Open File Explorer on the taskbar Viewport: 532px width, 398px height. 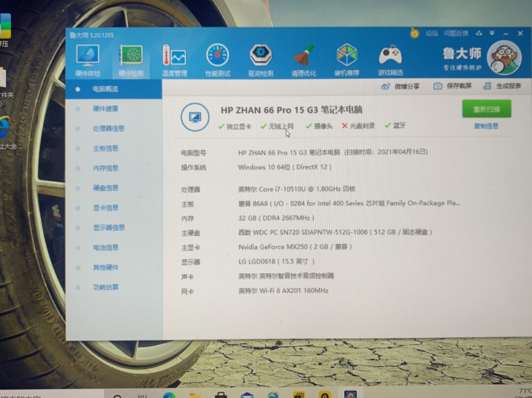tap(195, 395)
